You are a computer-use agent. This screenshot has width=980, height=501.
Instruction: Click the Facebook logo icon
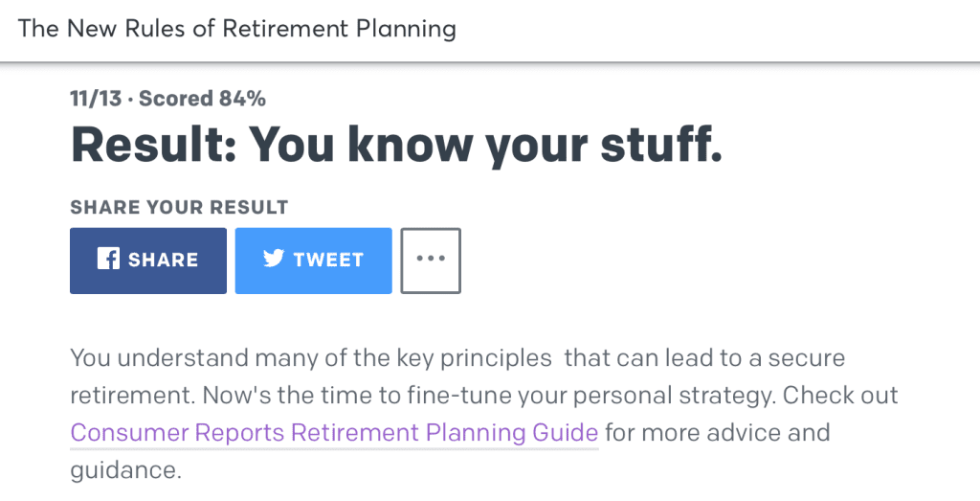108,260
